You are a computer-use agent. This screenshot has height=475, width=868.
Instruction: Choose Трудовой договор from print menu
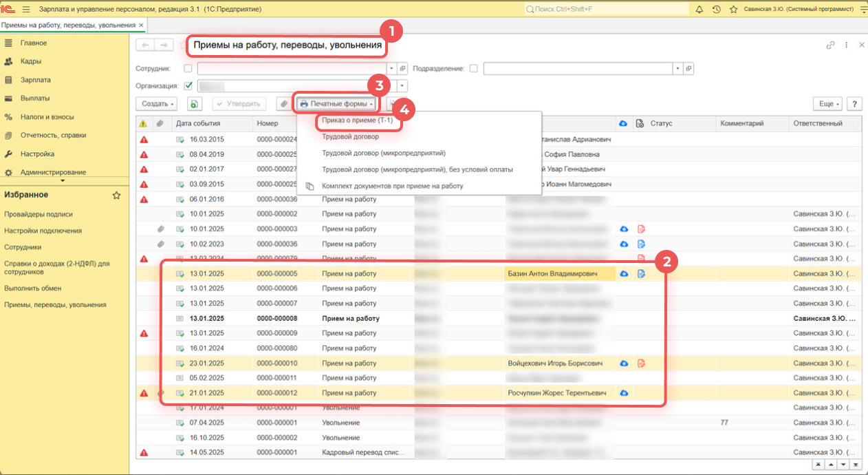pos(350,137)
